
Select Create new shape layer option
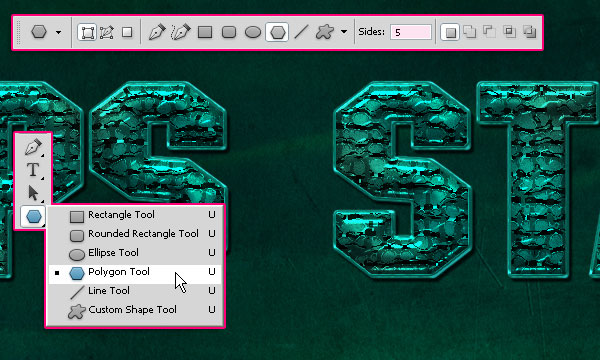tap(450, 32)
